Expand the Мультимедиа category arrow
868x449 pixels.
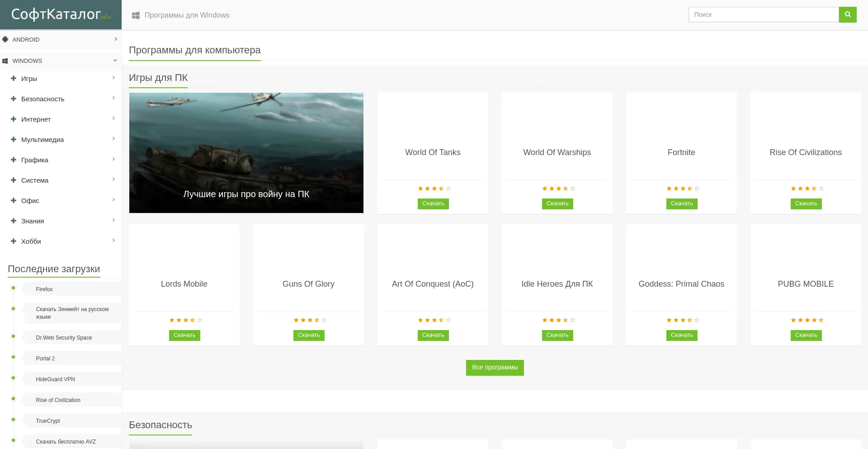click(x=113, y=139)
